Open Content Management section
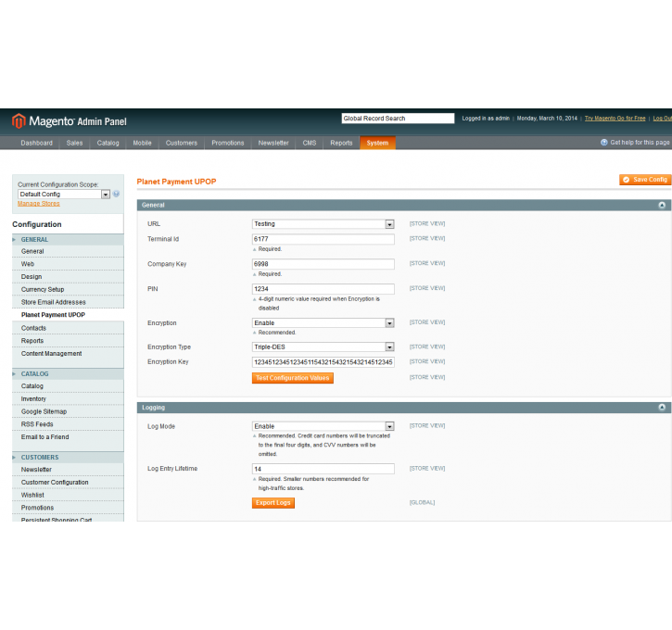 (68, 354)
